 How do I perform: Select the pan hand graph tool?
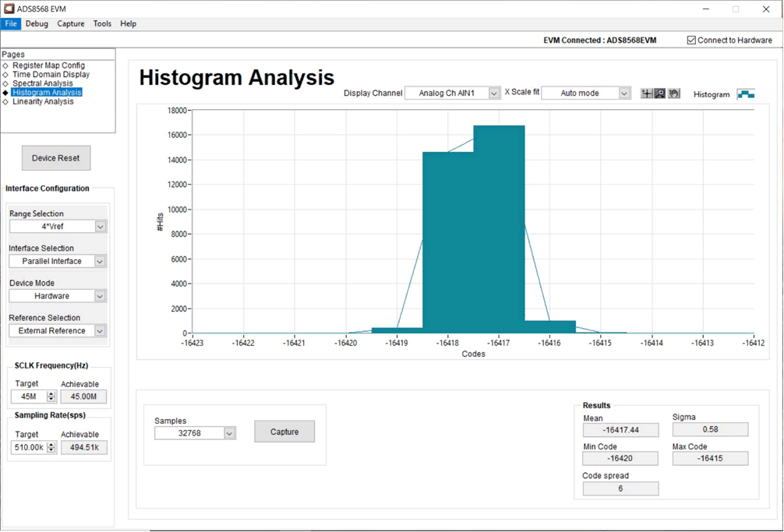674,93
